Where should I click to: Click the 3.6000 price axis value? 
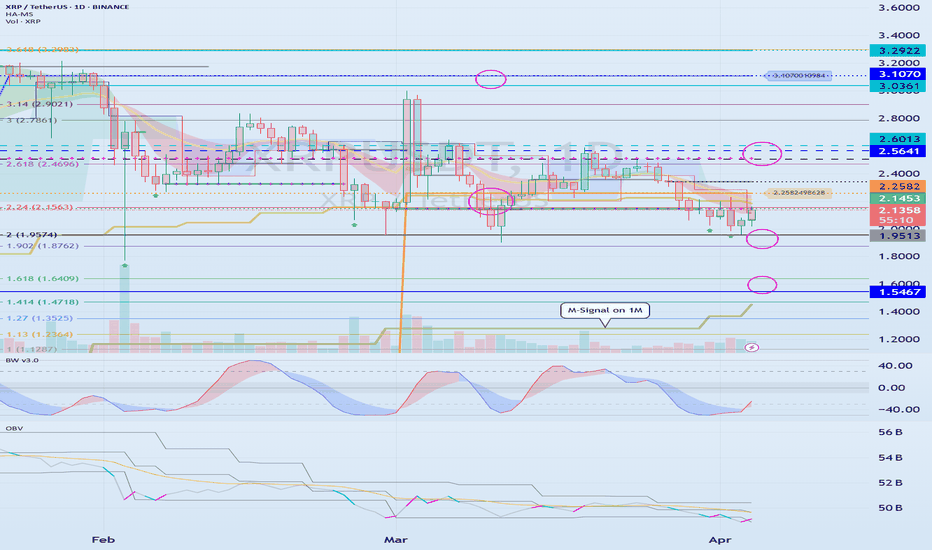pyautogui.click(x=899, y=7)
